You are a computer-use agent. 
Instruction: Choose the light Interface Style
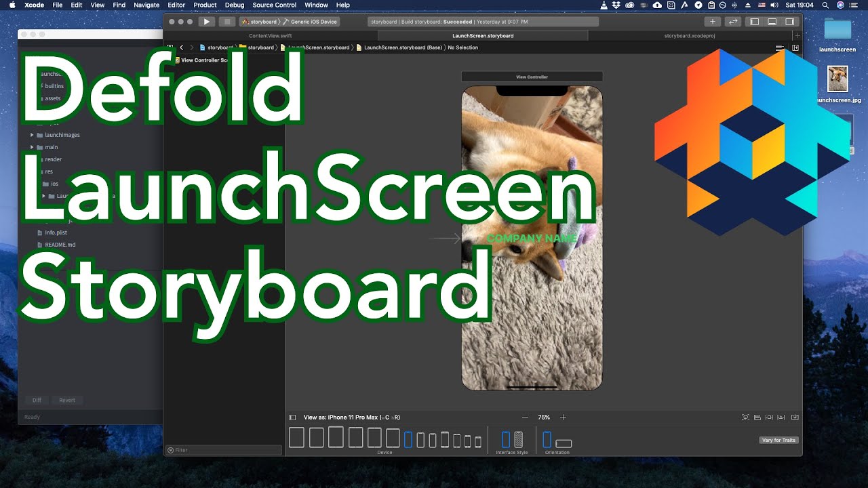click(x=505, y=439)
